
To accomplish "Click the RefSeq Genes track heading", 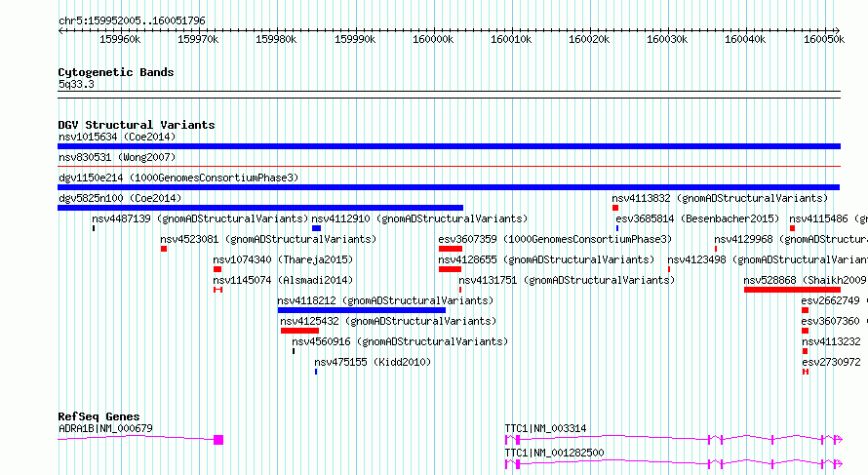I will click(x=99, y=416).
